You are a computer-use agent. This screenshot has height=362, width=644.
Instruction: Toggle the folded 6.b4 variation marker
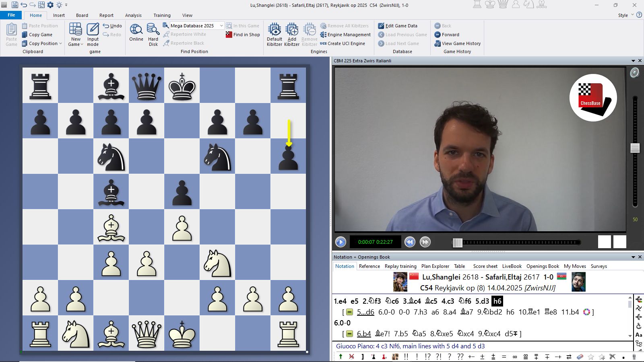tap(349, 334)
